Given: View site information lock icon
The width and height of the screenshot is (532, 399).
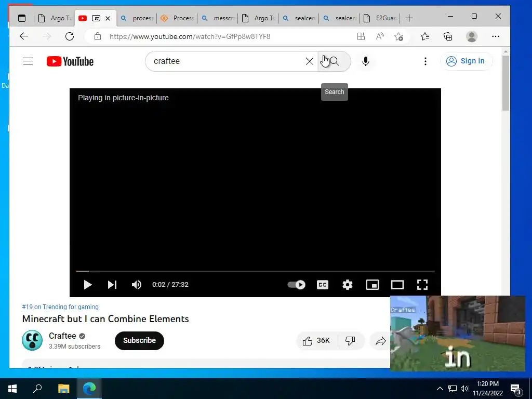Looking at the screenshot, I should pos(97,36).
